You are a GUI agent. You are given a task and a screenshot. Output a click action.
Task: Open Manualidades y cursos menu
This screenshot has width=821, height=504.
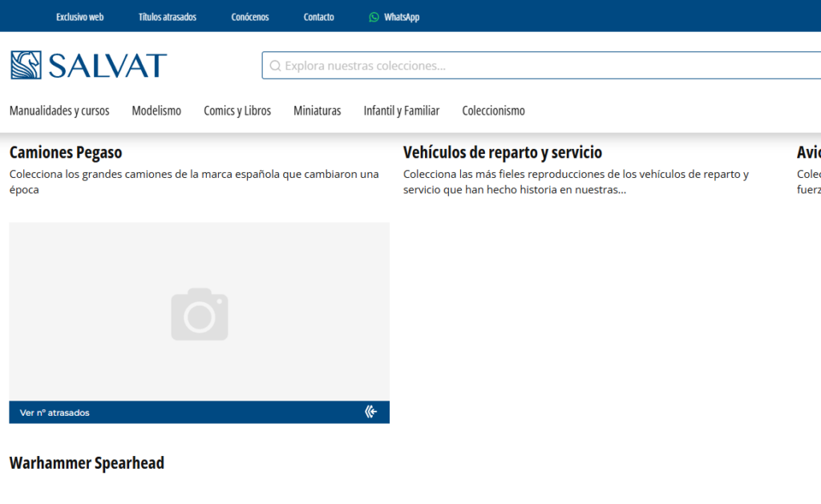[x=59, y=111]
